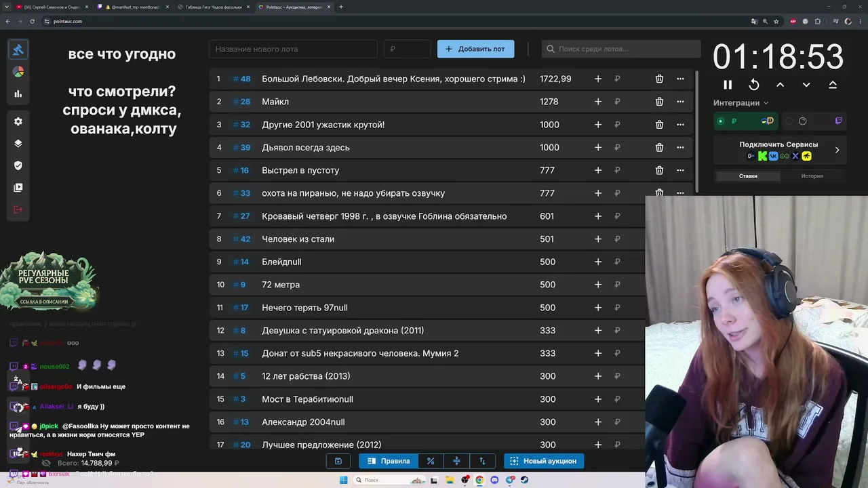Toggle the Twitch integration card
868x488 pixels.
coord(814,121)
